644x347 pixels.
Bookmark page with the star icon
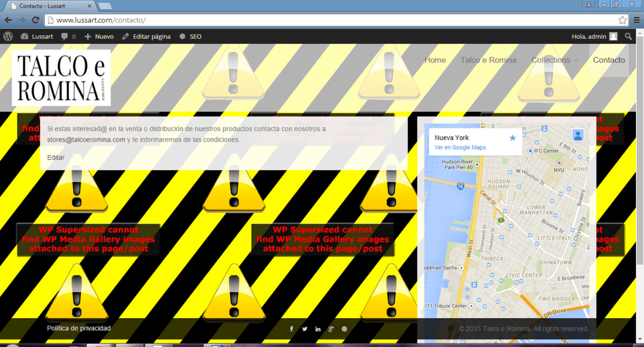[x=623, y=20]
